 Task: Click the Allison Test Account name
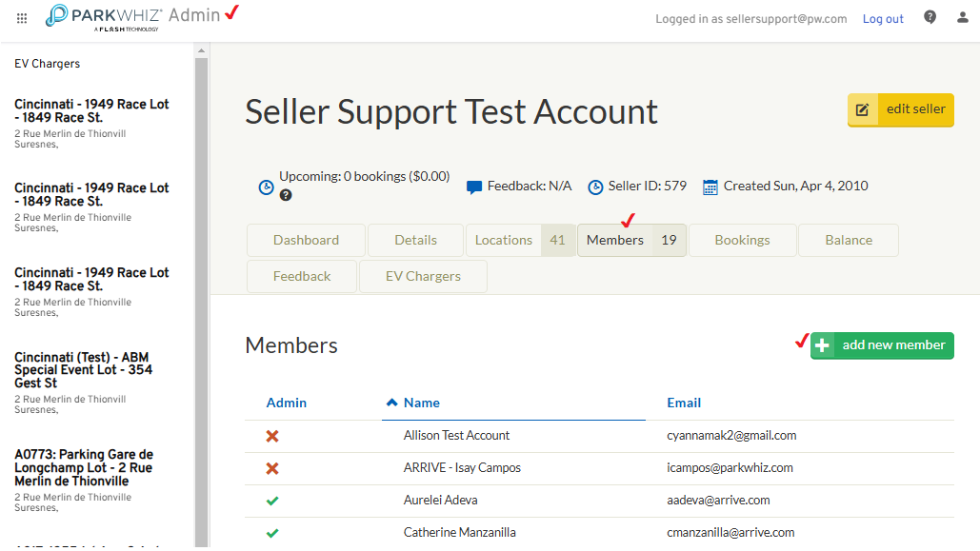click(456, 436)
